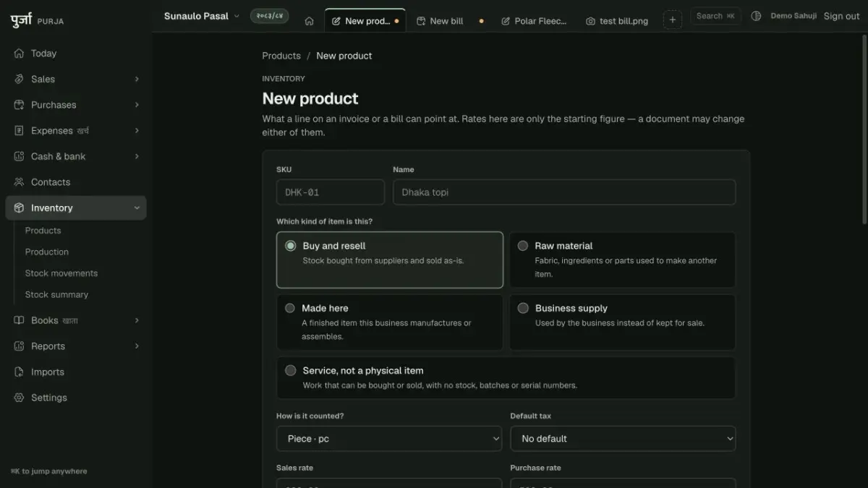868x488 pixels.
Task: Click the page vertical scrollbar
Action: click(864, 130)
